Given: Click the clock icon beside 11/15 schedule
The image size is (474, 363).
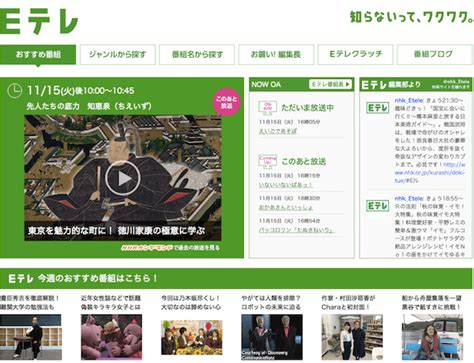Looking at the screenshot, I should pyautogui.click(x=15, y=91).
